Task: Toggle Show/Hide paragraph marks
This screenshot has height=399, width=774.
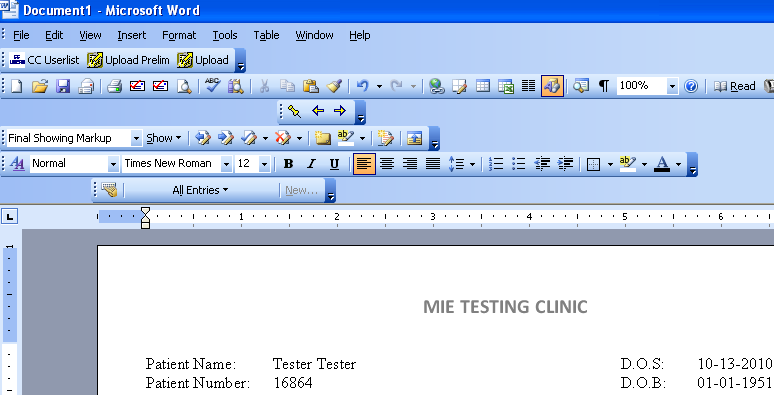Action: tap(603, 86)
